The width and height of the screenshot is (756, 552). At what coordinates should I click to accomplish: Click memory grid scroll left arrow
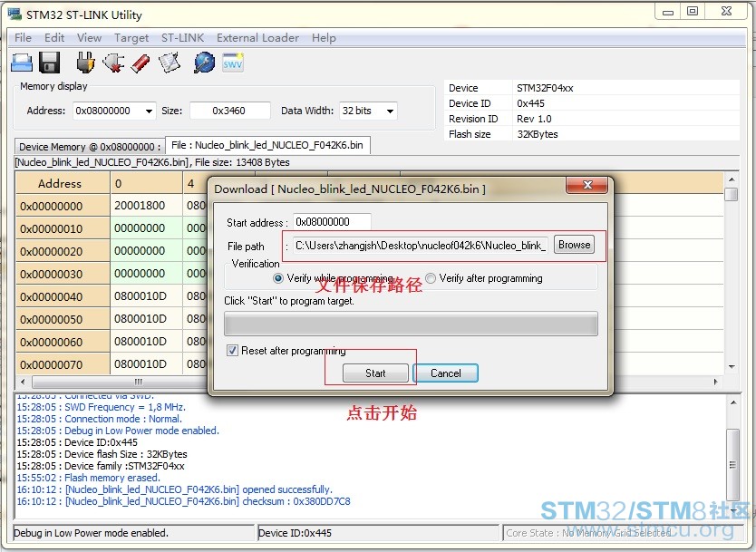pyautogui.click(x=22, y=382)
